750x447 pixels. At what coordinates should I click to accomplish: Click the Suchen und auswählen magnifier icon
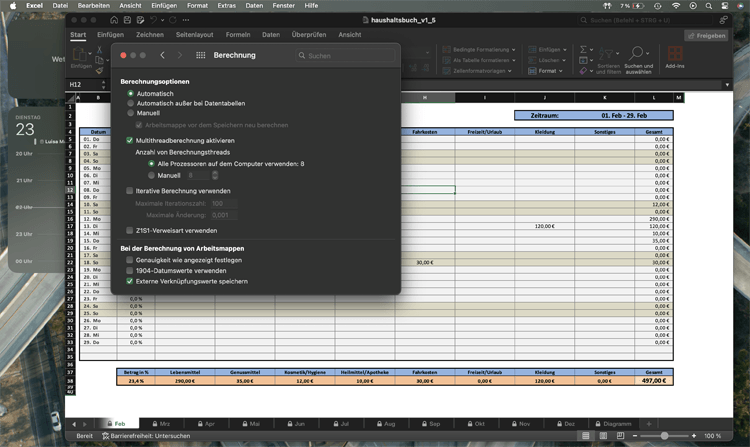[637, 55]
